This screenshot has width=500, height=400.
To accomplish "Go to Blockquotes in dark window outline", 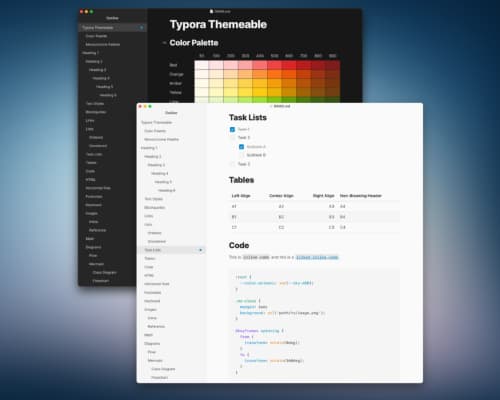I will pyautogui.click(x=96, y=112).
